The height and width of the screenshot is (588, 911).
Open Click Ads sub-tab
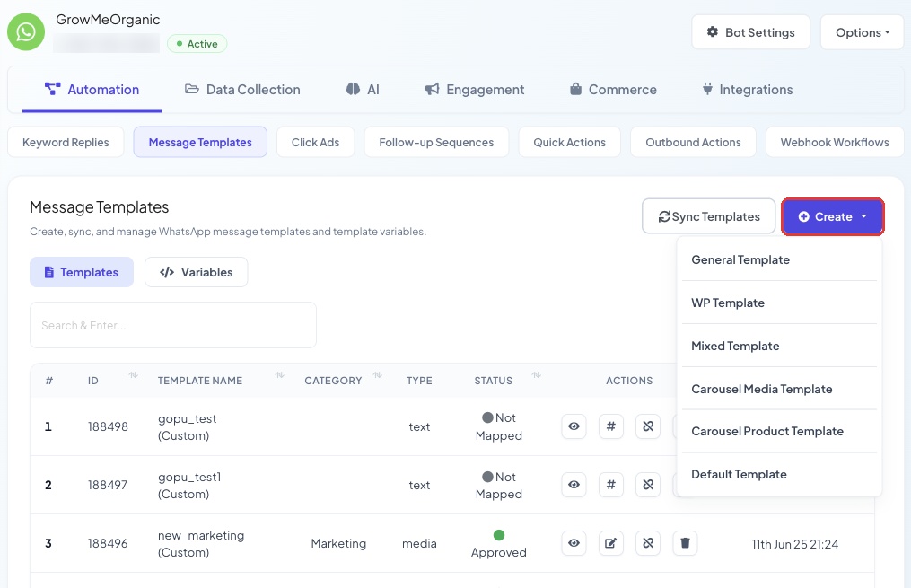[x=315, y=143]
